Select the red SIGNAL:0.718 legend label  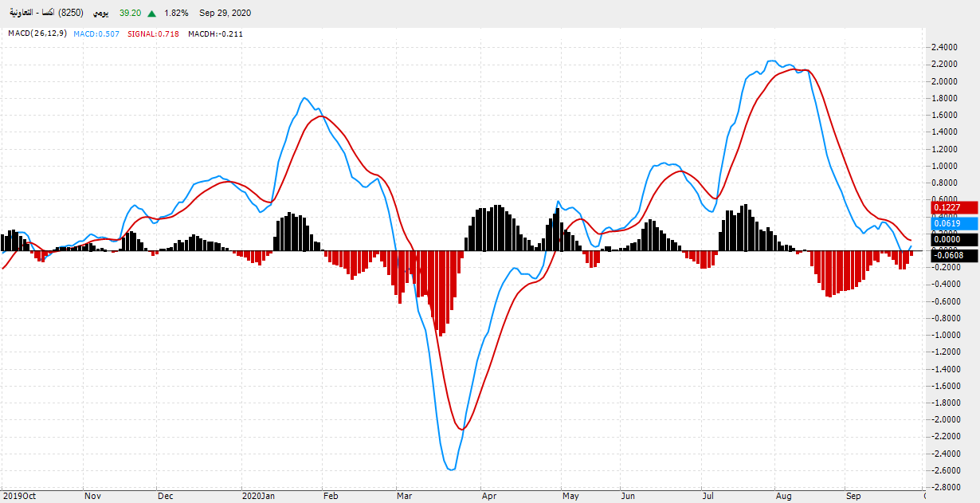coord(154,33)
